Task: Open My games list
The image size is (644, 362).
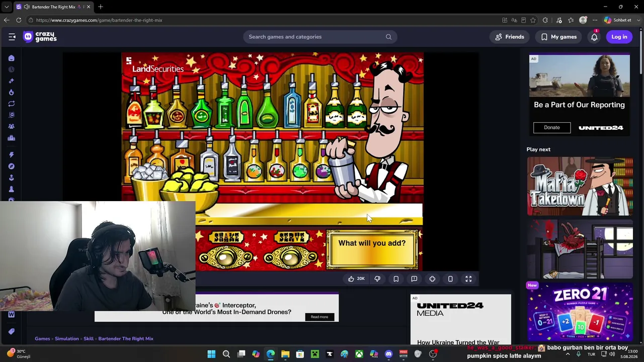Action: (558, 37)
